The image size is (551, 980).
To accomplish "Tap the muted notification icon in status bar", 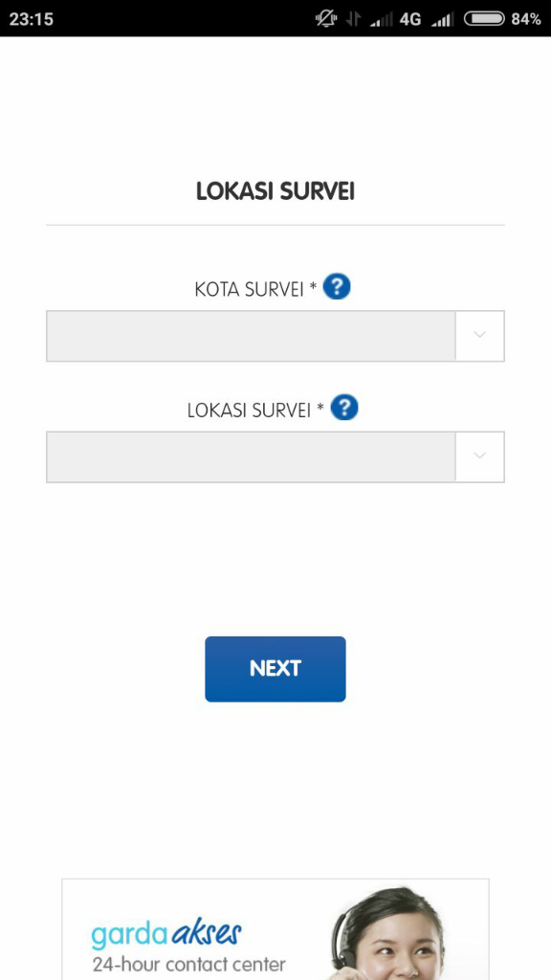I will tap(326, 19).
